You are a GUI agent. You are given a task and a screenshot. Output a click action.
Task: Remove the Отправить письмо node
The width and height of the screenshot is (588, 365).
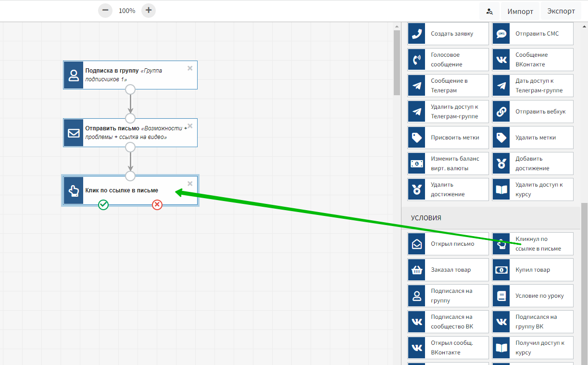tap(190, 126)
